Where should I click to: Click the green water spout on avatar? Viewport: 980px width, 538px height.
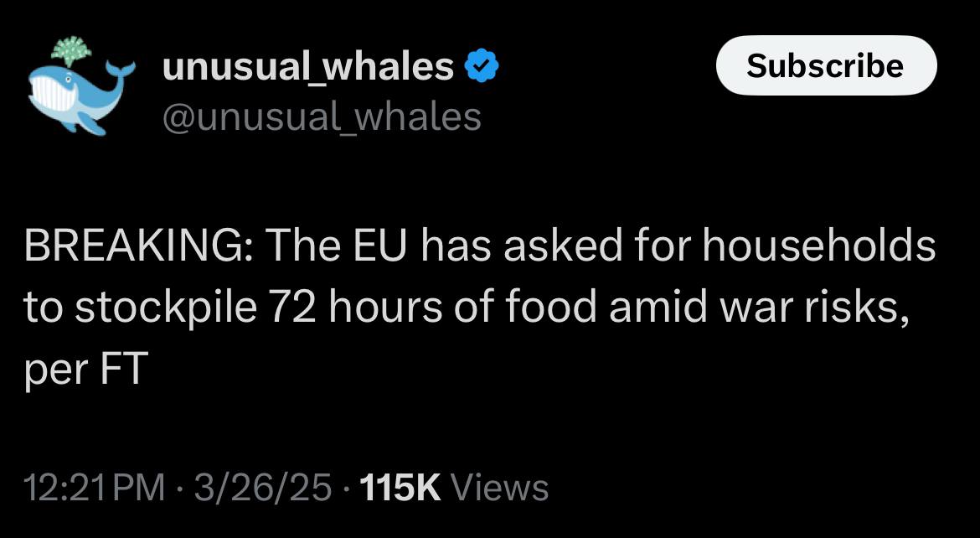71,49
